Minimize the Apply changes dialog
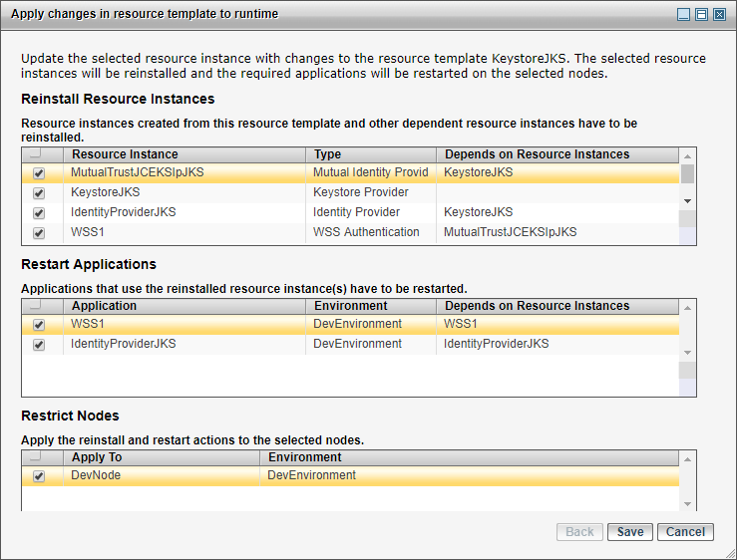 (x=683, y=15)
